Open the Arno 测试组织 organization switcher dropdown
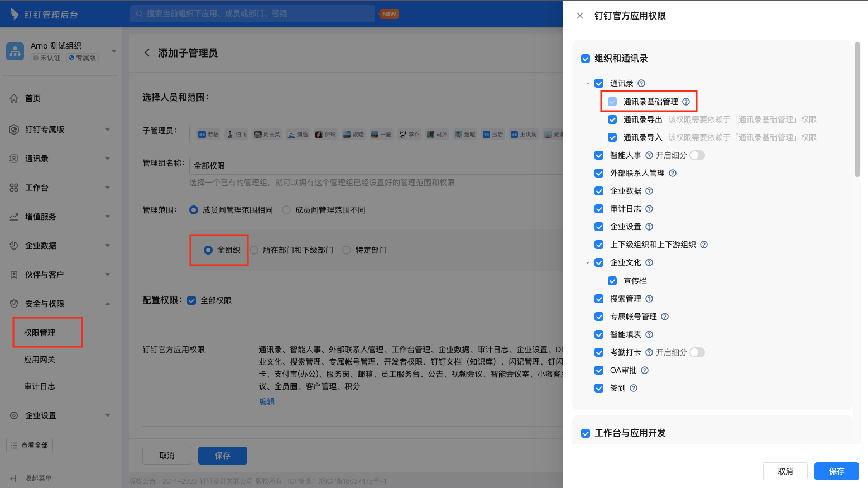Screen dimensions: 868x488 coord(114,51)
